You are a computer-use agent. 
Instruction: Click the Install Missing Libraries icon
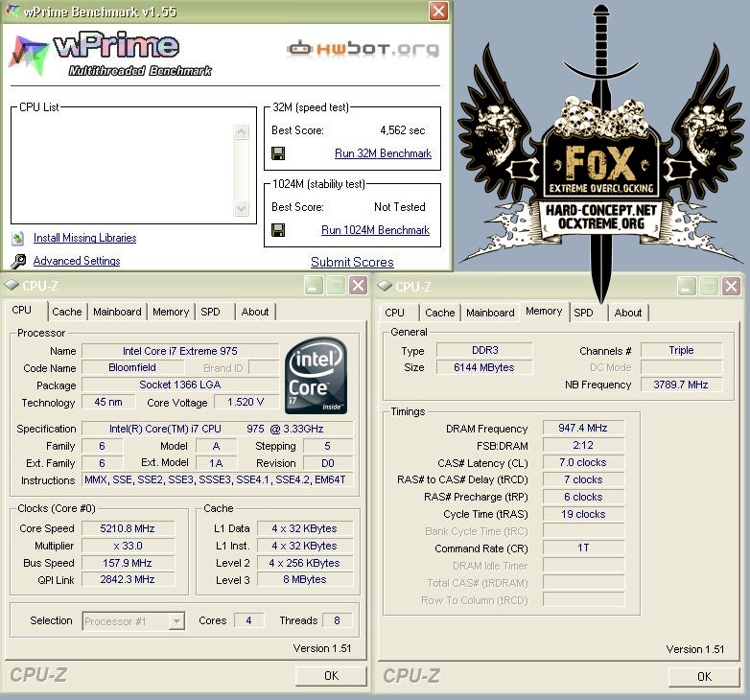click(17, 238)
